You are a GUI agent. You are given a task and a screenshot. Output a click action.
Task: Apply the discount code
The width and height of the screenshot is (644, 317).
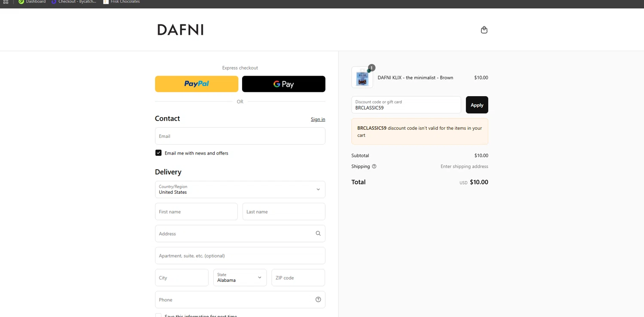coord(477,105)
